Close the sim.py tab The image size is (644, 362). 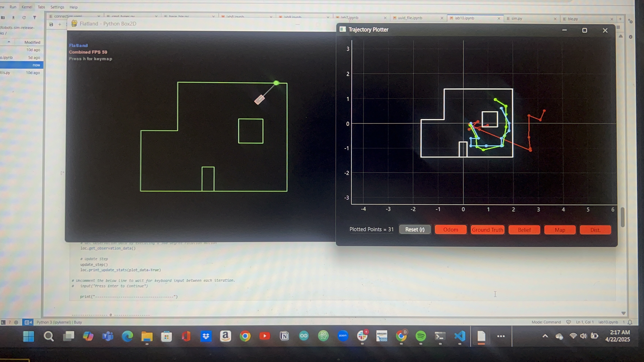tap(555, 19)
